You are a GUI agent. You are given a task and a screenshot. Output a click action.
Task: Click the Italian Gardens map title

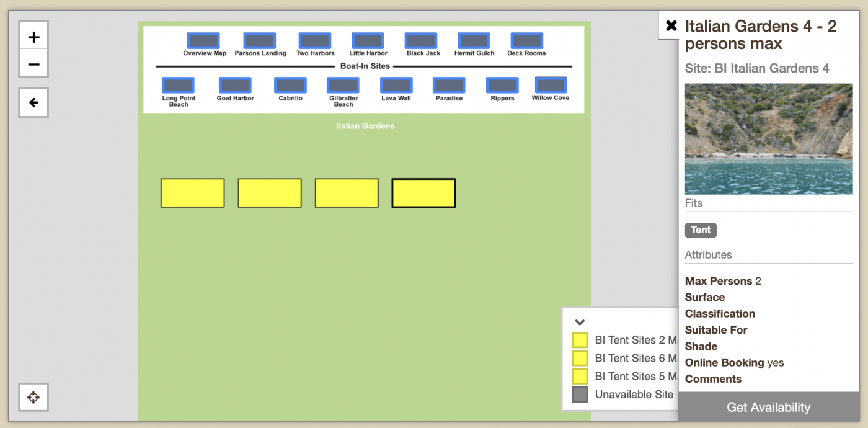click(x=365, y=126)
